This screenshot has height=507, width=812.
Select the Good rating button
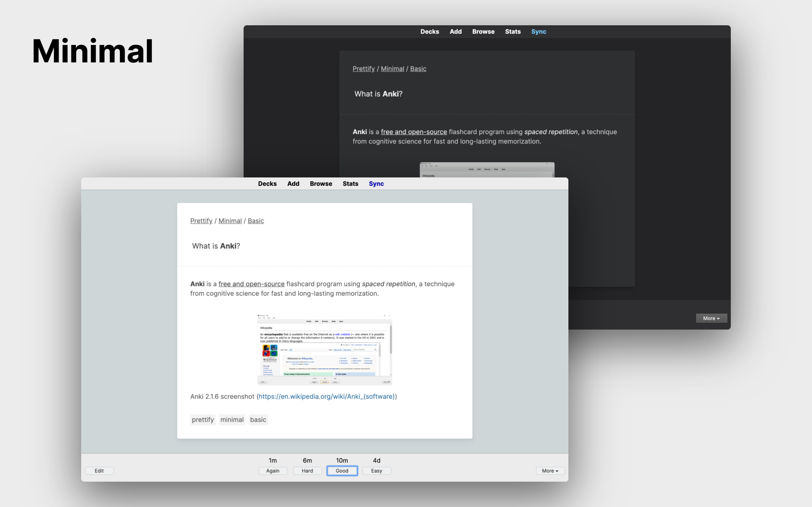[341, 471]
